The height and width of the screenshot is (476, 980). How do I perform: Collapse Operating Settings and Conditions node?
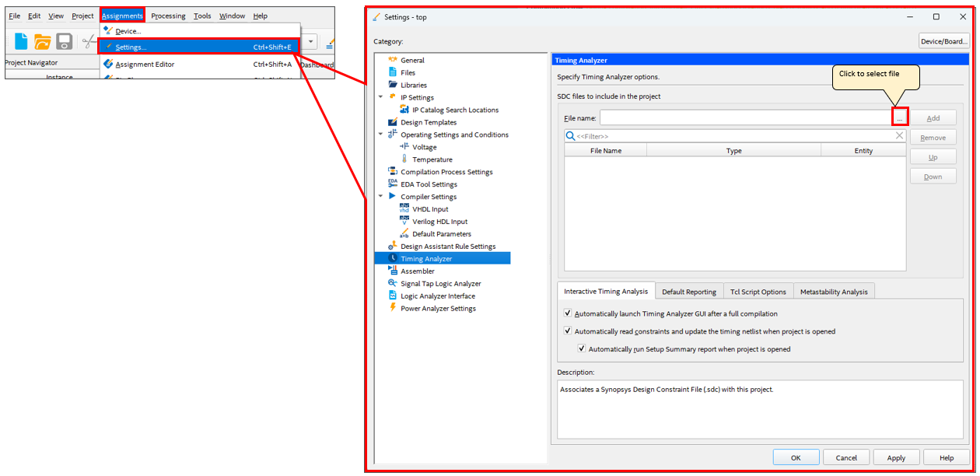(x=380, y=135)
